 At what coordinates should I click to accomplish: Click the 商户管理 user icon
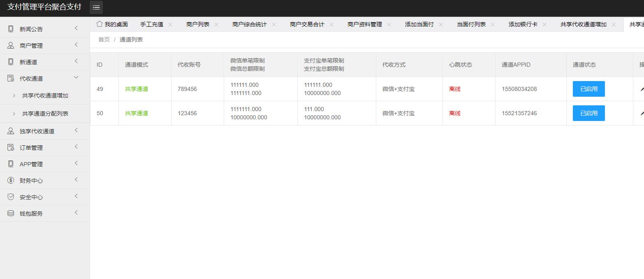pyautogui.click(x=11, y=45)
